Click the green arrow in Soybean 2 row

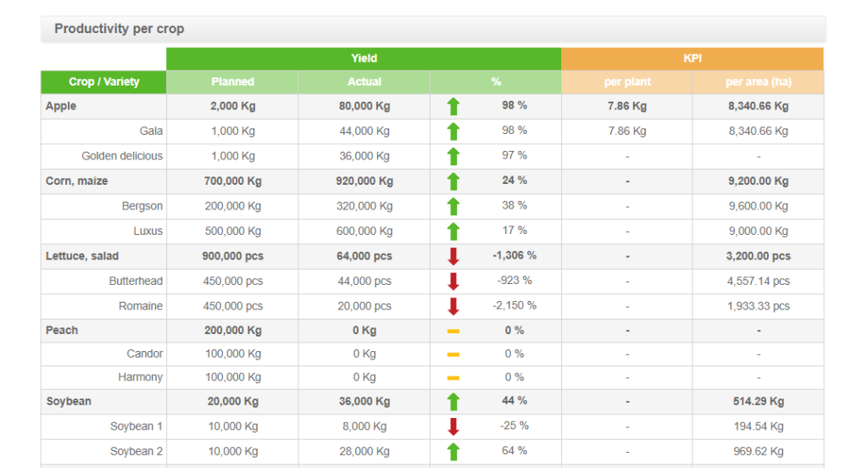[453, 451]
